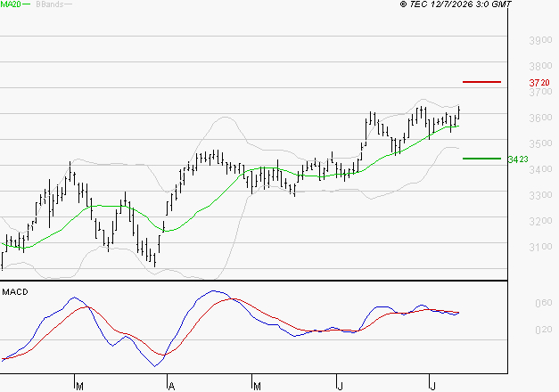This screenshot has height=392, width=559.
Task: Click the MACD 020 axis value
Action: 544,330
